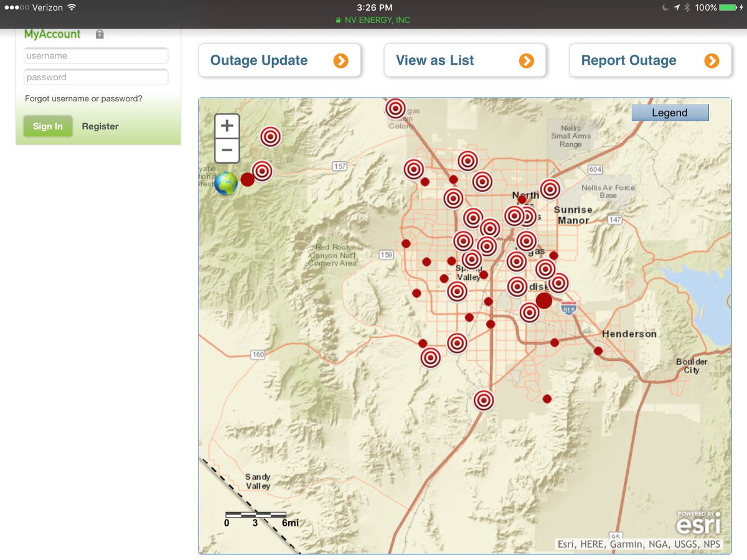Focus the username field
Viewport: 747px width, 560px height.
point(96,55)
